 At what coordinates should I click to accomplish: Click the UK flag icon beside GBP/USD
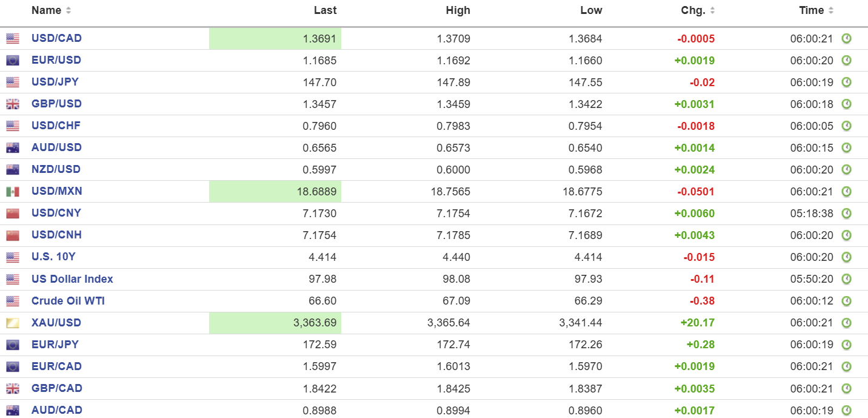13,104
